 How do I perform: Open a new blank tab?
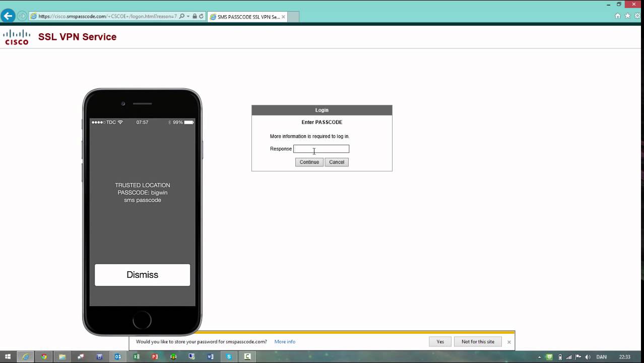(x=293, y=17)
